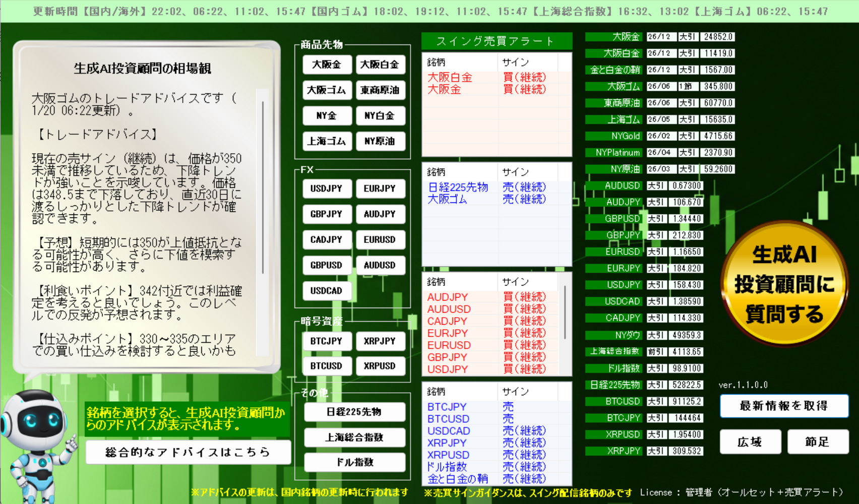859x504 pixels.
Task: Select the 大阪白金 commodity button
Action: tap(380, 65)
